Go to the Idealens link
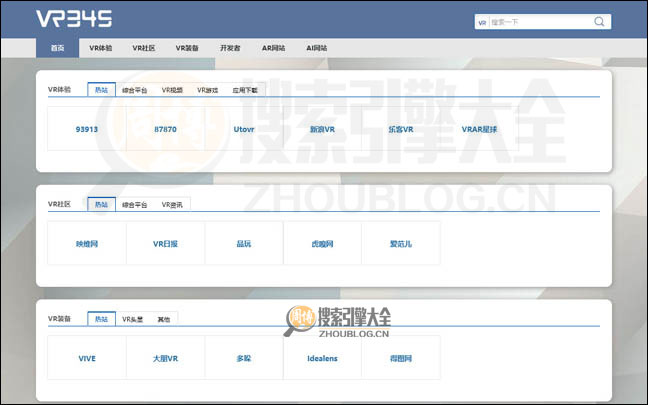Image resolution: width=648 pixels, height=405 pixels. 322,358
